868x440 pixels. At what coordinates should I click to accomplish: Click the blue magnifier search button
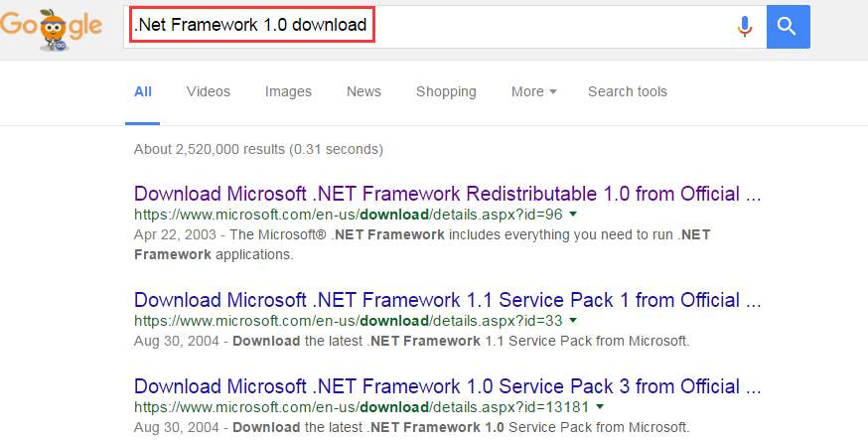click(788, 26)
